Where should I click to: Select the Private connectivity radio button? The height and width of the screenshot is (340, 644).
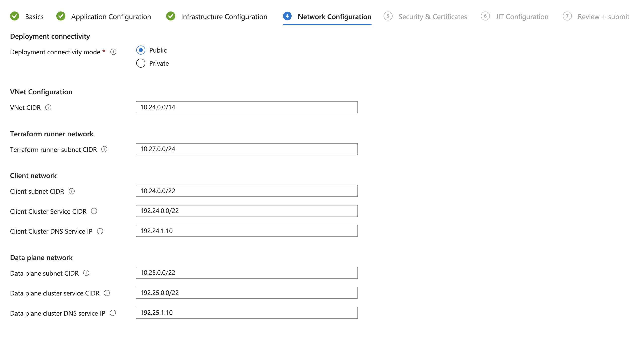(141, 63)
